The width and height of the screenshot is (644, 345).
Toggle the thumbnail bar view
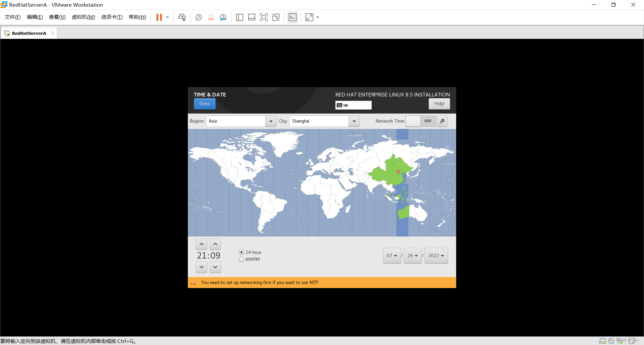point(252,17)
